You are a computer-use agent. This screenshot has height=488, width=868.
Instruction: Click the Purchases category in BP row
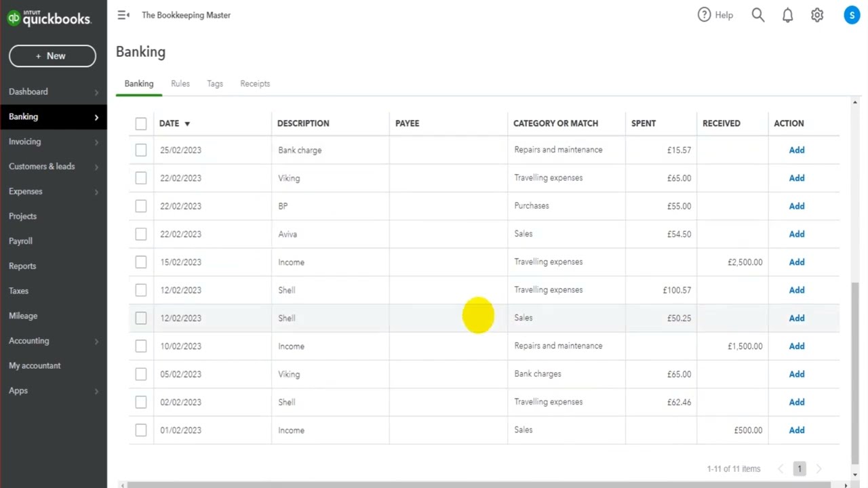[532, 205]
